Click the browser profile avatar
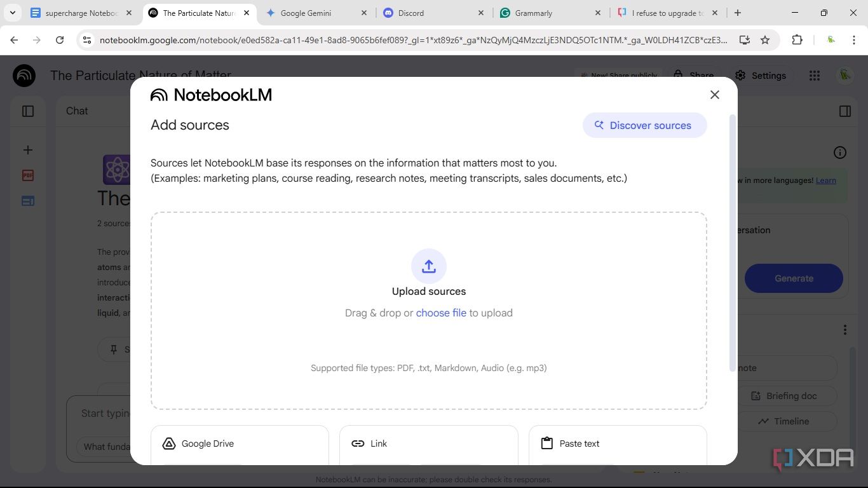Image resolution: width=868 pixels, height=488 pixels. [831, 40]
